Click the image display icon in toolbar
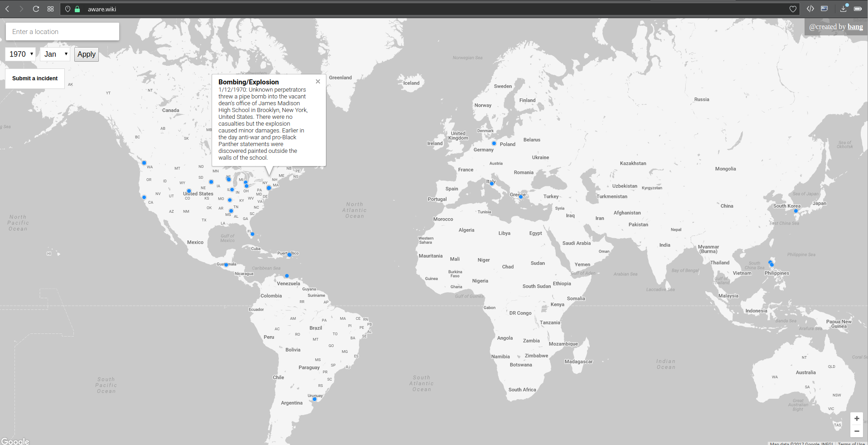This screenshot has height=445, width=868. pos(824,9)
